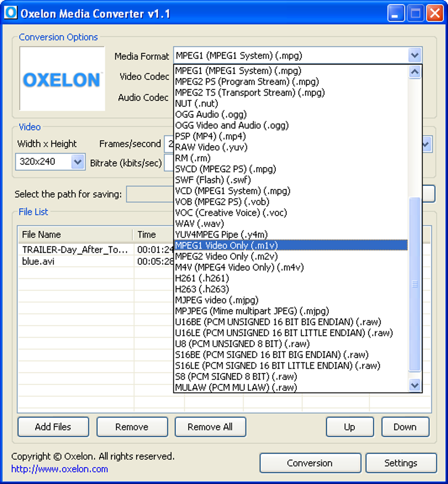The width and height of the screenshot is (448, 484).
Task: Pick PSP (MP4) (.mp4) format
Action: pyautogui.click(x=291, y=136)
